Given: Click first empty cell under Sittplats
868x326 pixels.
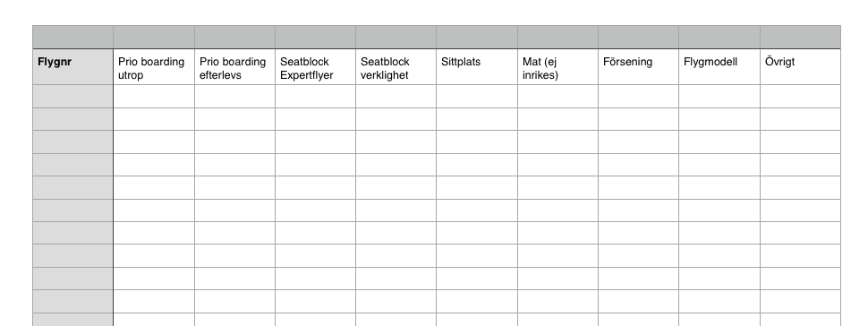Looking at the screenshot, I should pyautogui.click(x=477, y=97).
